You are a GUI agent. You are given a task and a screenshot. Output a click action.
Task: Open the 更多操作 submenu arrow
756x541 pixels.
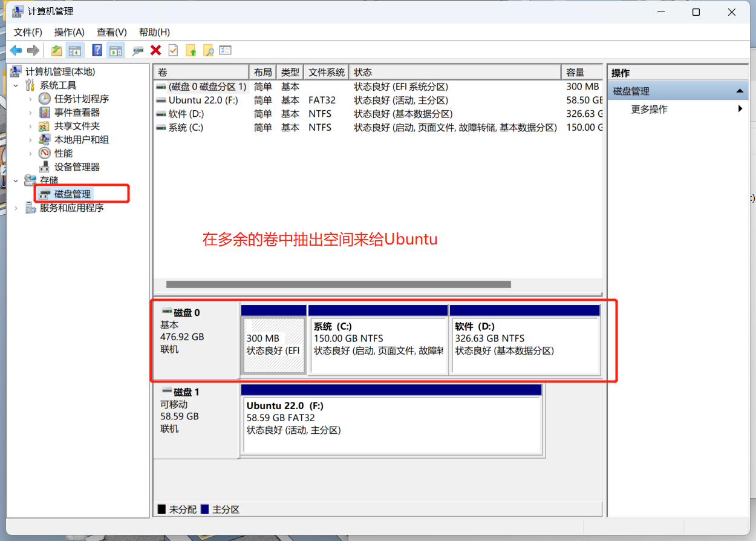tap(740, 109)
